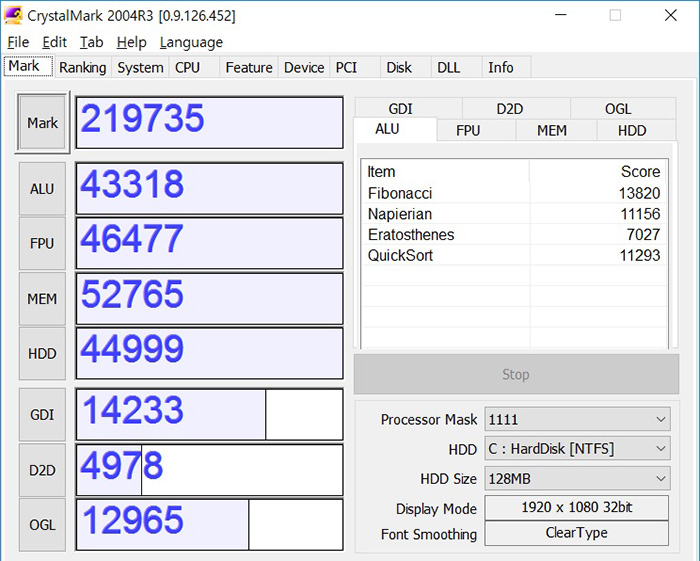Show GDI results tab
This screenshot has width=700, height=561.
coord(408,109)
